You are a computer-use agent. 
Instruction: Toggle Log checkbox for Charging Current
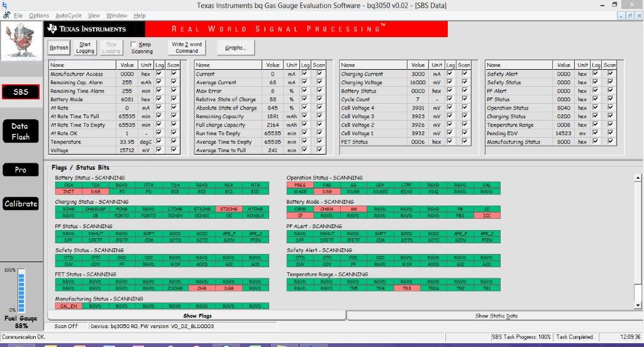point(450,74)
